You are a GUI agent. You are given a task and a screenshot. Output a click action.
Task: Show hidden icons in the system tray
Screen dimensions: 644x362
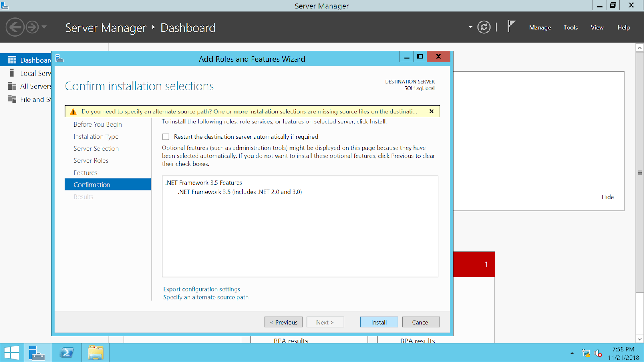click(x=572, y=353)
